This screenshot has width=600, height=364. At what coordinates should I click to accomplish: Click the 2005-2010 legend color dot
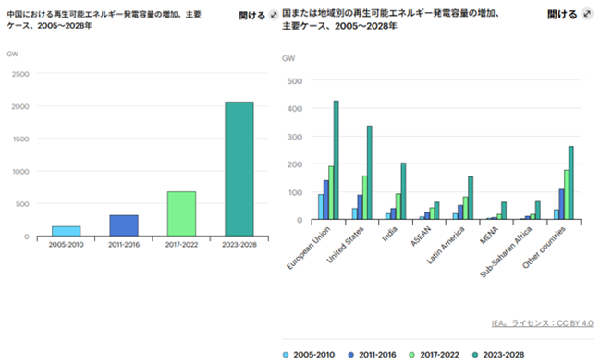pos(286,355)
